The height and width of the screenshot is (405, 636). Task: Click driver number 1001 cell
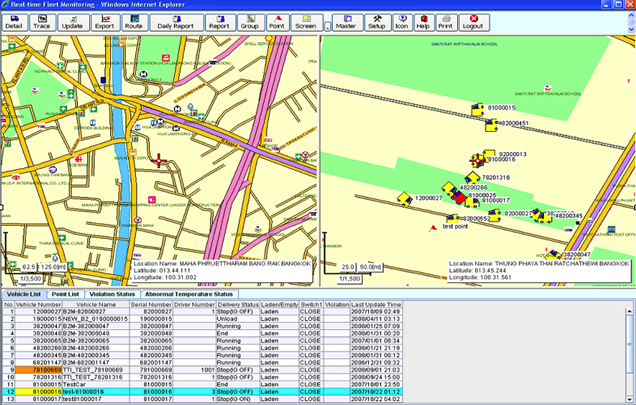[194, 370]
